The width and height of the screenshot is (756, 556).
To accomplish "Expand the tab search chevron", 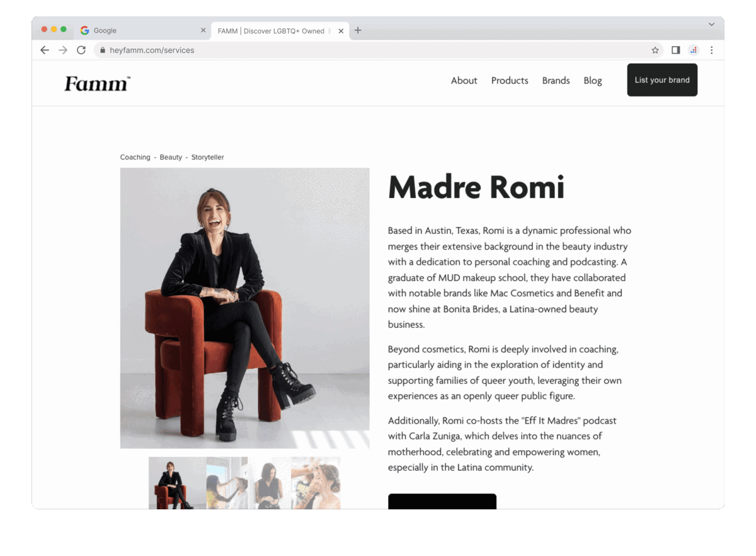I will click(x=711, y=25).
